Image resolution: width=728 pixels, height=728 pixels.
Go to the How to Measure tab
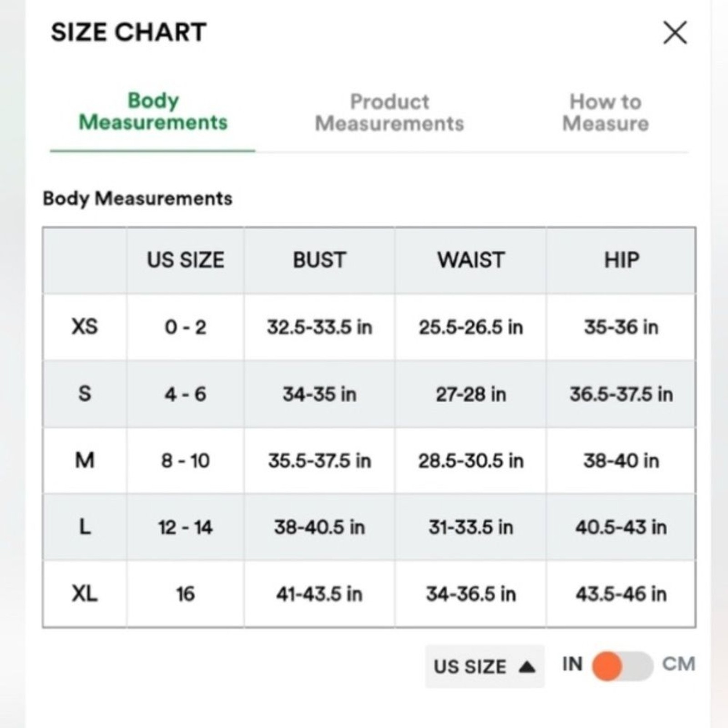click(605, 113)
